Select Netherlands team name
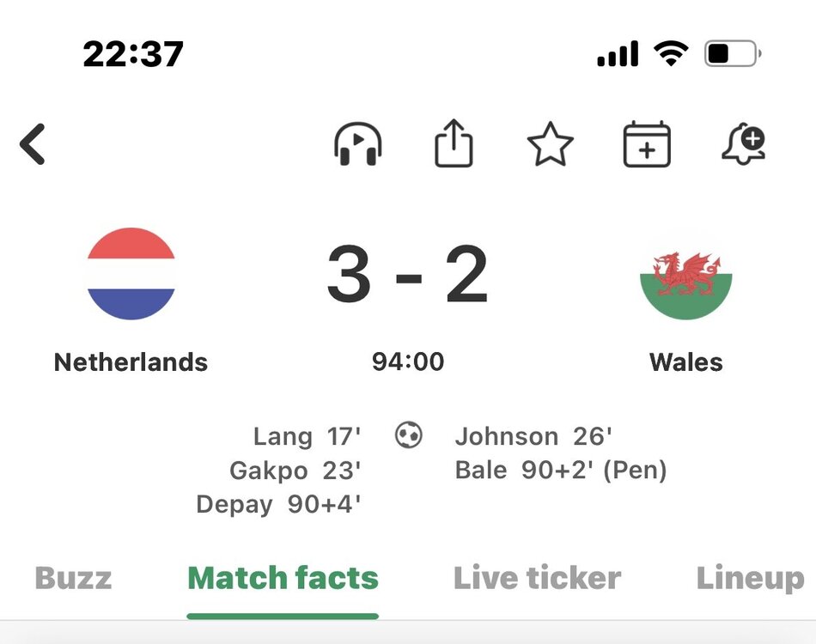This screenshot has height=644, width=816. point(131,362)
